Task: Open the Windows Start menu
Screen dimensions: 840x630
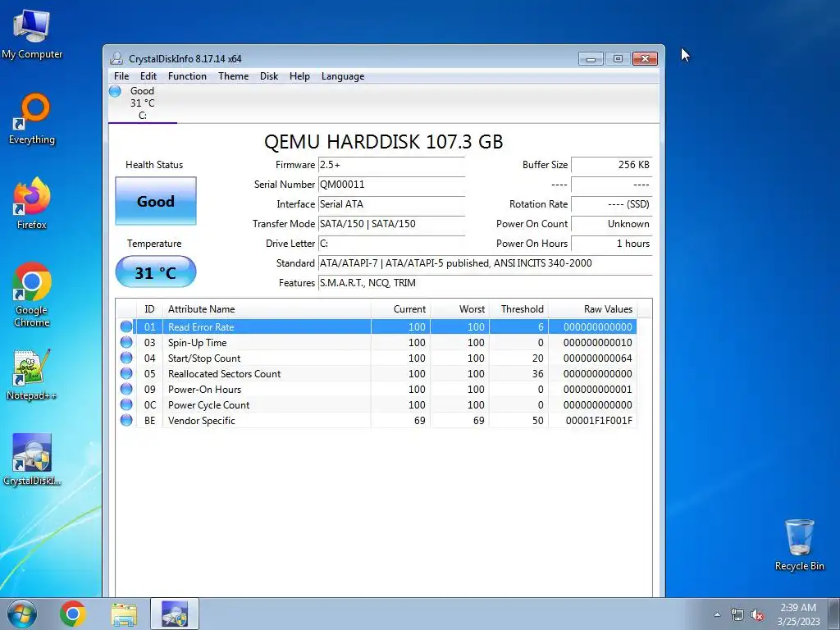Action: pos(21,614)
